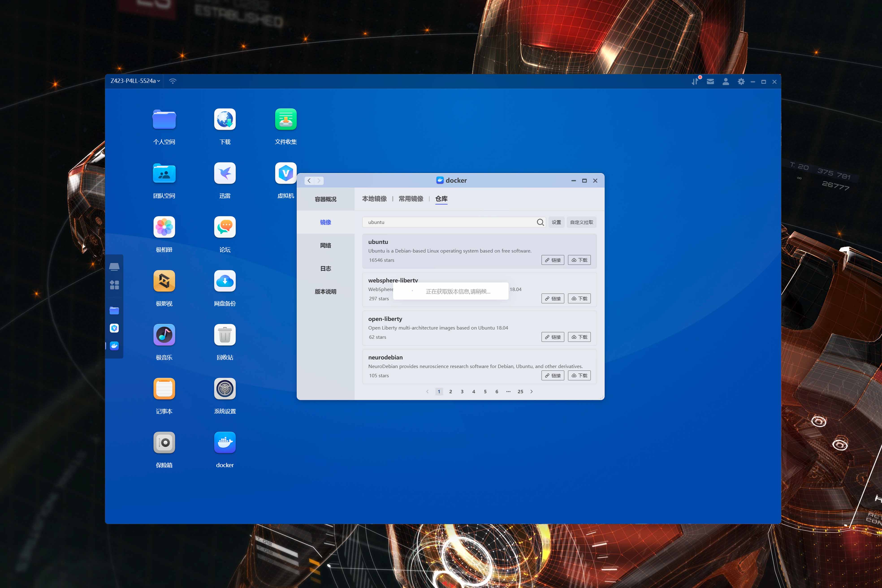The image size is (882, 588).
Task: Click 下载 for websphere-liberty
Action: 579,299
